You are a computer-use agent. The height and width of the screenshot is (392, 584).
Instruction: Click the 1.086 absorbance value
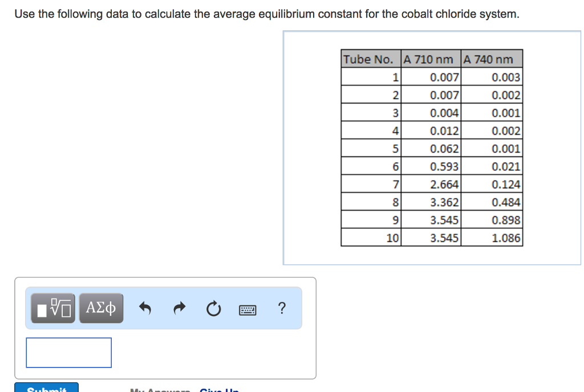point(506,238)
